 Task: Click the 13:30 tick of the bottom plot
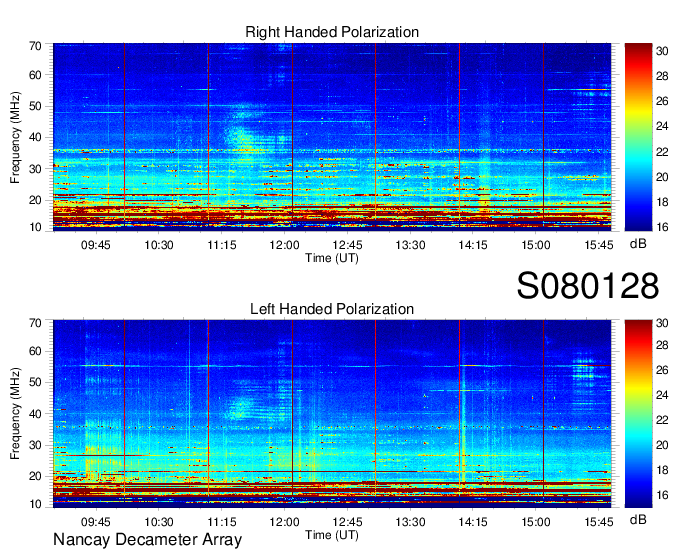coord(410,522)
